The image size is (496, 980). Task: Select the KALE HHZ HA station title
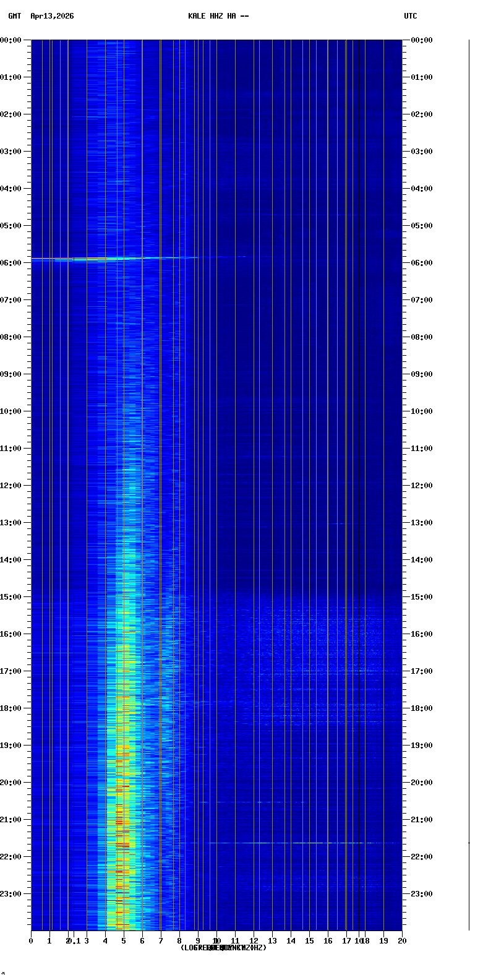point(218,16)
